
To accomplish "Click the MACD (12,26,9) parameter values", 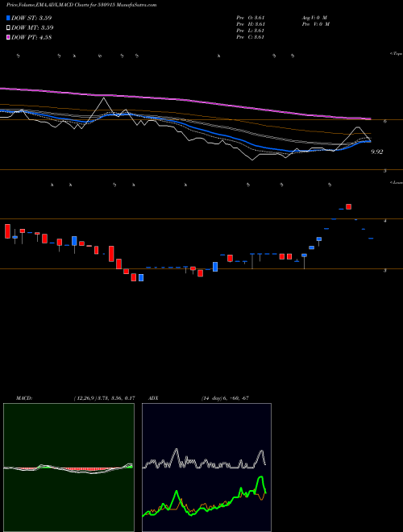I will [104, 398].
